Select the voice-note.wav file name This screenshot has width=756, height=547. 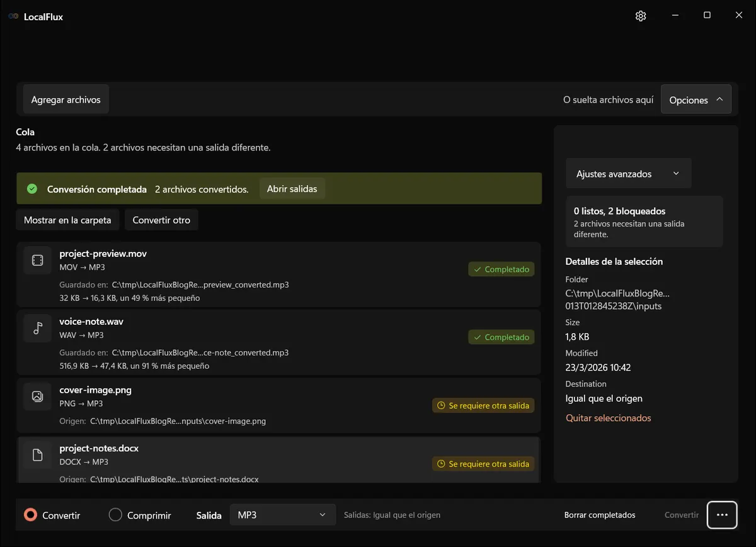click(x=91, y=322)
